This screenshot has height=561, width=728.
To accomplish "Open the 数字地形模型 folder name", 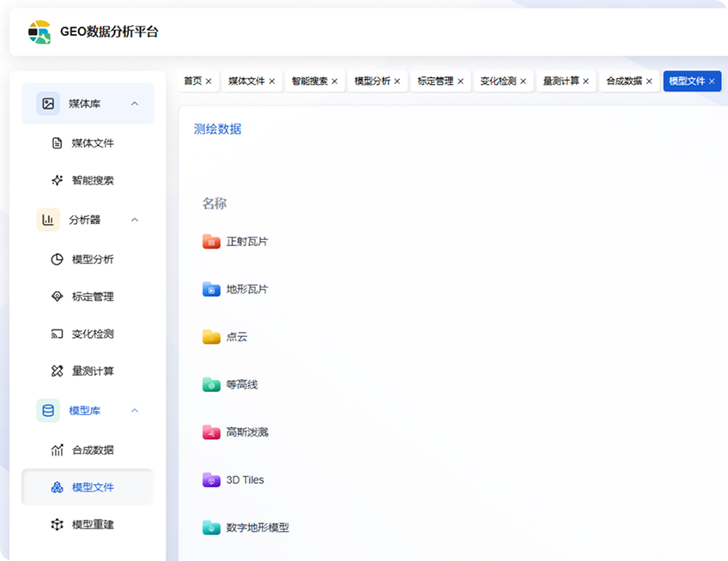I will [x=258, y=528].
